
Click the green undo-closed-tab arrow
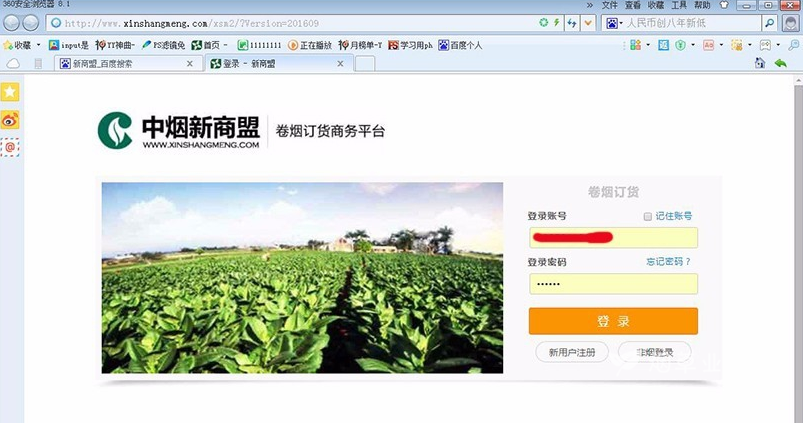coord(780,63)
